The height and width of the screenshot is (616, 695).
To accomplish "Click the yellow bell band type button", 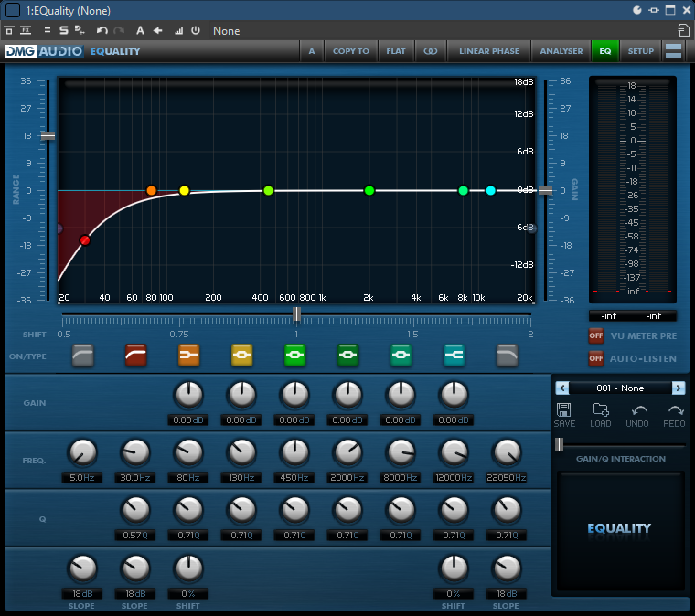I will coord(241,355).
